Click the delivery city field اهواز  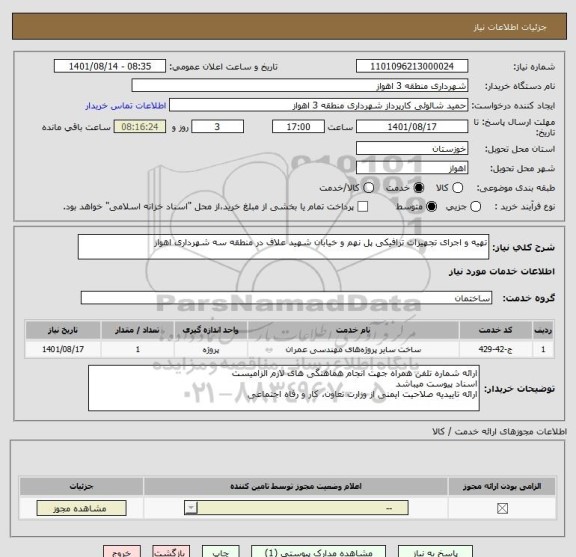click(412, 168)
